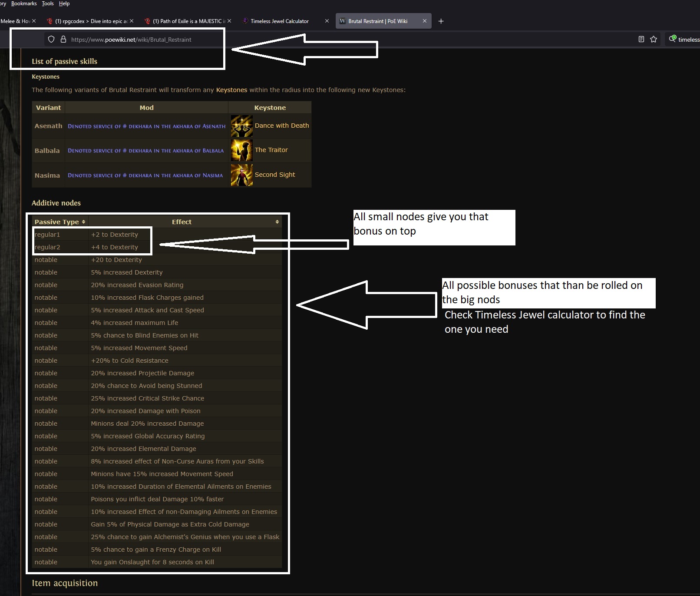Select '20% increased Projectile Damage' row
The width and height of the screenshot is (700, 596).
point(157,373)
